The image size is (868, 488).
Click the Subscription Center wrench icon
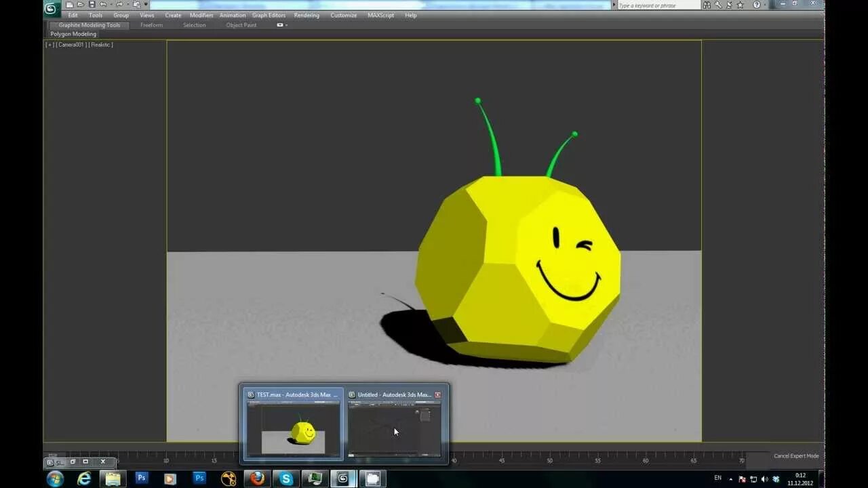coord(717,5)
